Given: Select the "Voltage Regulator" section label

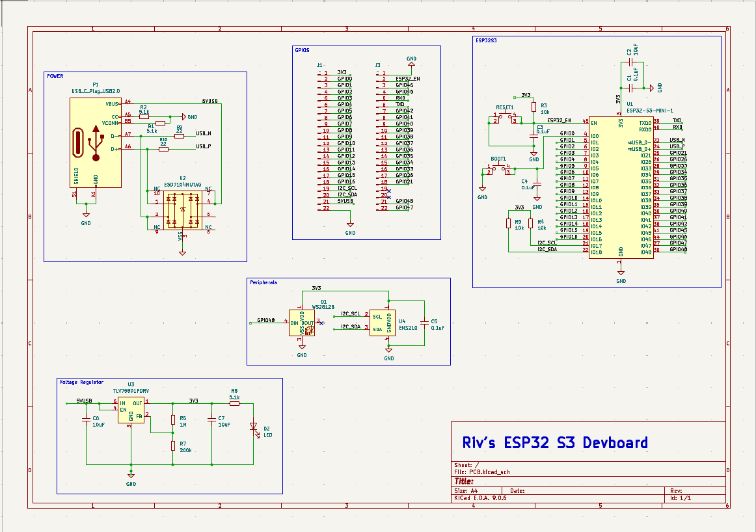Looking at the screenshot, I should (x=81, y=382).
